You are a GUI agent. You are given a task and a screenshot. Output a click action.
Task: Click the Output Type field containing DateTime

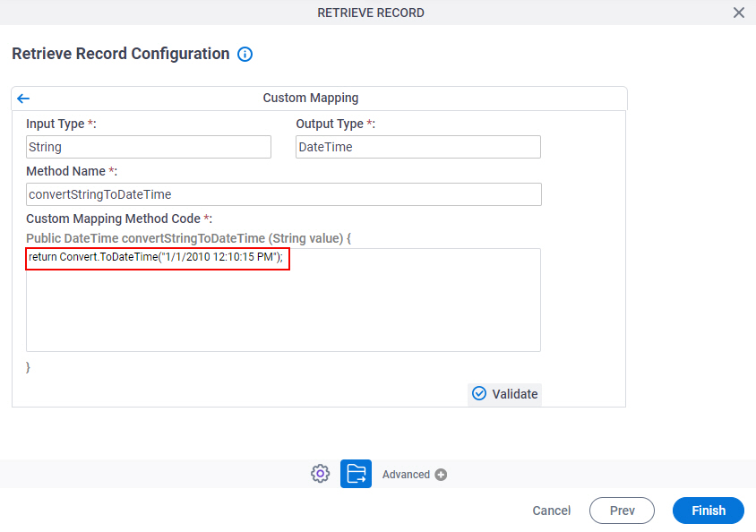tap(418, 147)
